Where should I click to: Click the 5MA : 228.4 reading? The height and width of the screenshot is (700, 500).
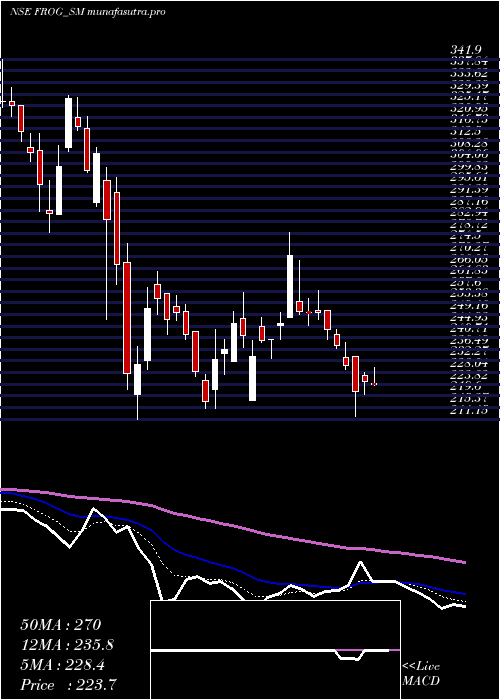pos(62,665)
